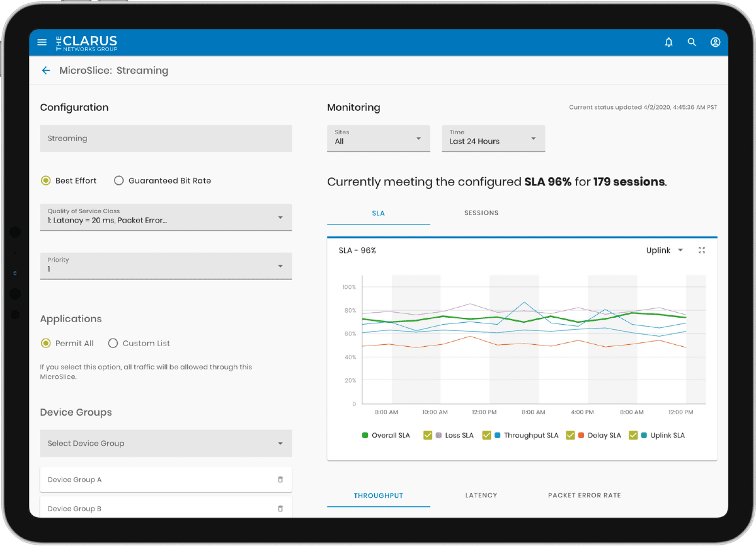Select the Guaranteed Bit Rate option
This screenshot has width=756, height=546.
(119, 181)
